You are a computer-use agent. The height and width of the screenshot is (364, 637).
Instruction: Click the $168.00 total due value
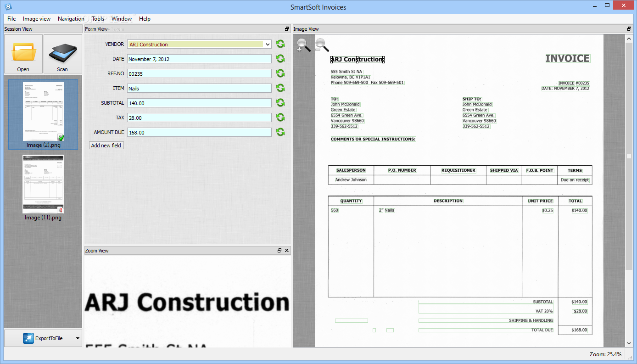[579, 330]
